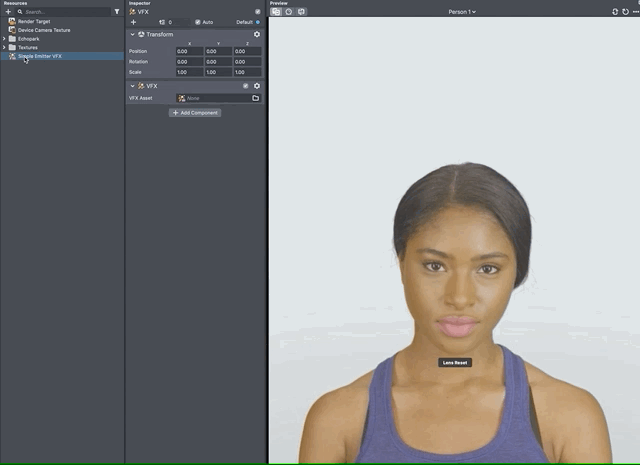Click the Lens Reset button
The height and width of the screenshot is (465, 640).
click(454, 362)
